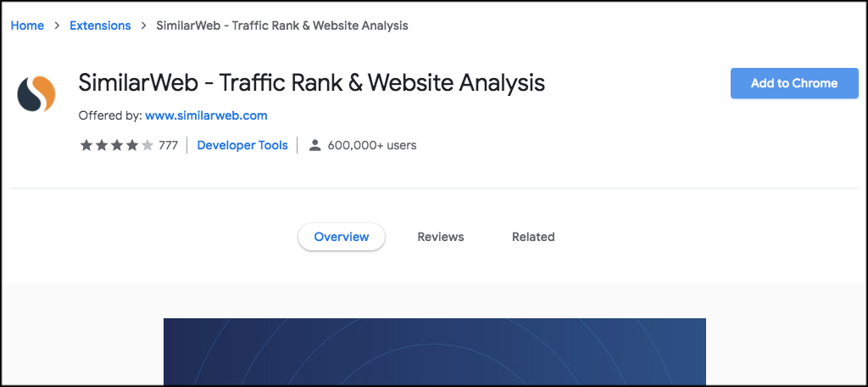Click the 777 ratings count
This screenshot has width=868, height=387.
(x=169, y=145)
